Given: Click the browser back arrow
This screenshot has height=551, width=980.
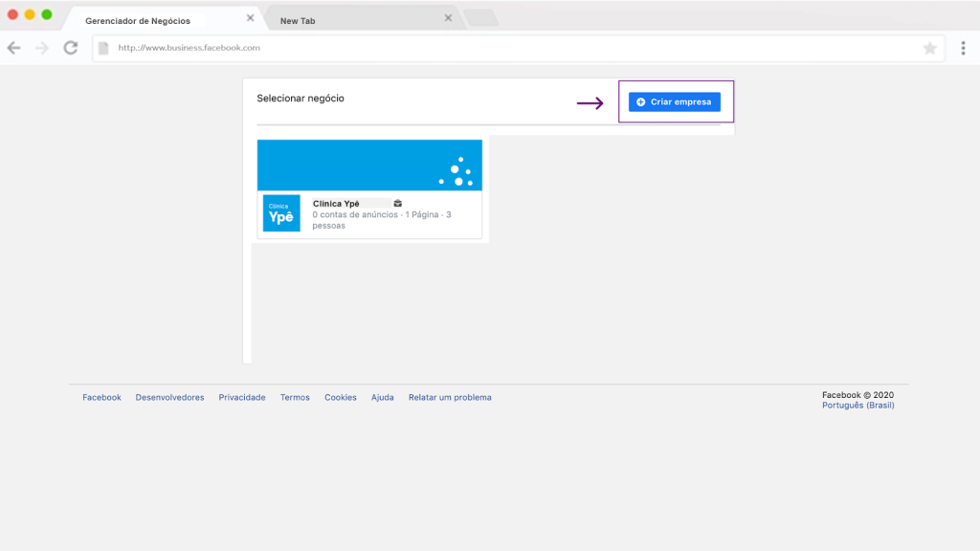Looking at the screenshot, I should (x=14, y=48).
